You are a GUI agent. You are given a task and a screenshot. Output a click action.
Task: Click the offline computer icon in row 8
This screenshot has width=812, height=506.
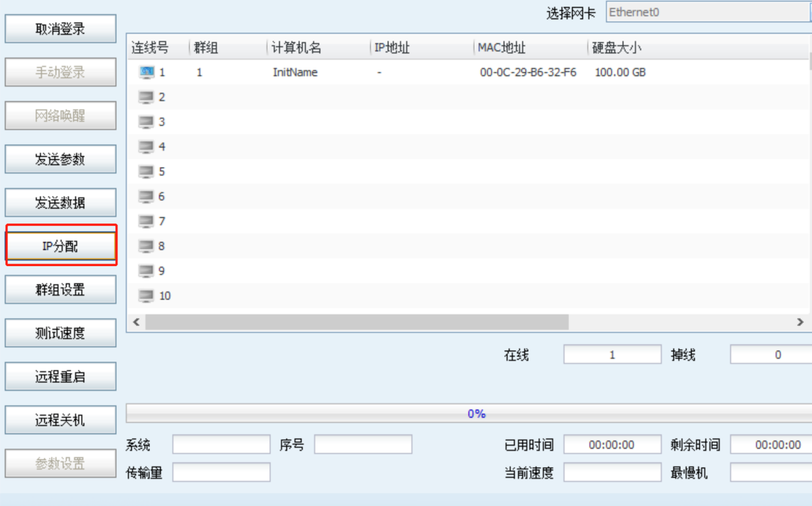(x=146, y=246)
